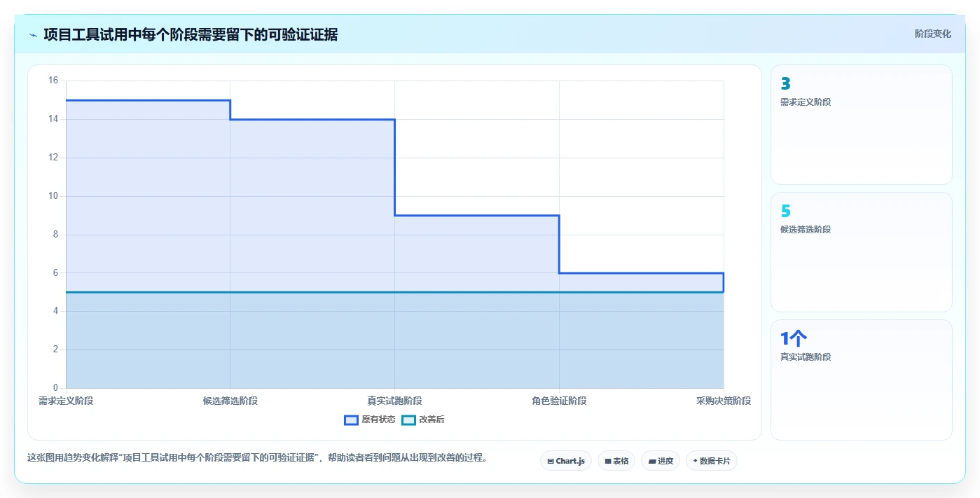Click the teal 改善后 legend color box
980x498 pixels.
pos(408,420)
